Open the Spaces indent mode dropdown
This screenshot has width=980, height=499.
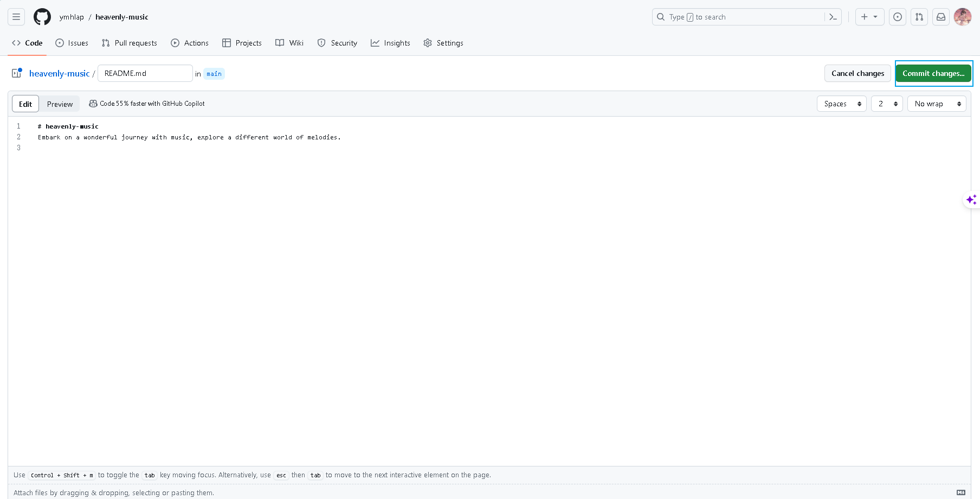point(841,104)
